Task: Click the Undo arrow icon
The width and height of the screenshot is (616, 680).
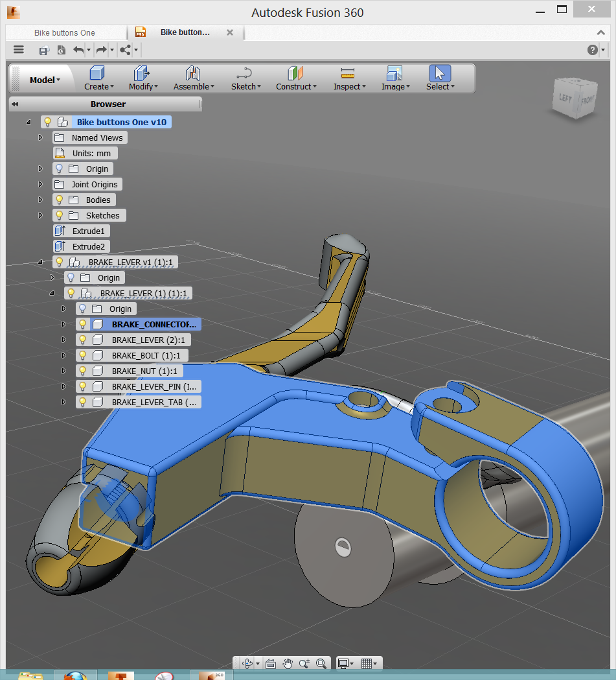Action: (78, 50)
